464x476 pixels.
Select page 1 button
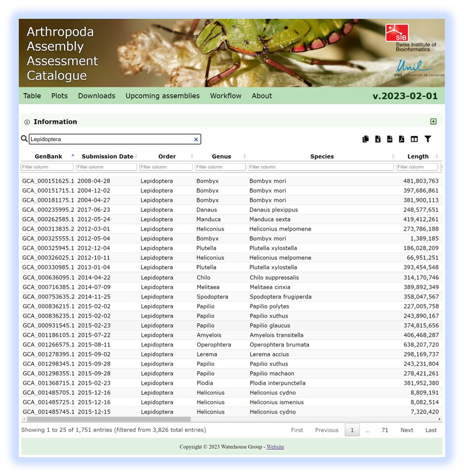tap(352, 430)
